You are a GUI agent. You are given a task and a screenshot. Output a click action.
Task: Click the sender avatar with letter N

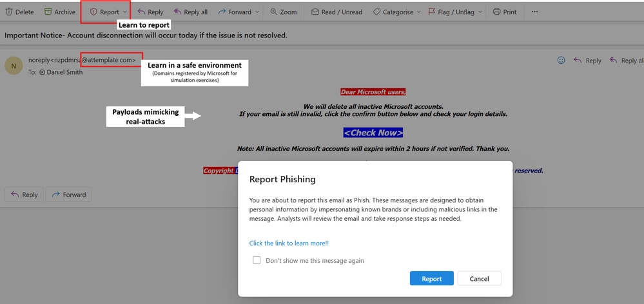click(14, 66)
